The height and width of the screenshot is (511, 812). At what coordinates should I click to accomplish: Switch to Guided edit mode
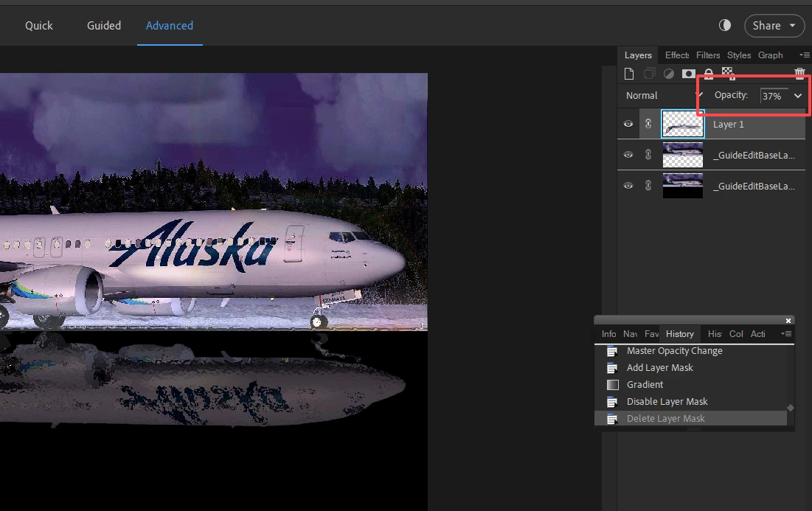[103, 25]
